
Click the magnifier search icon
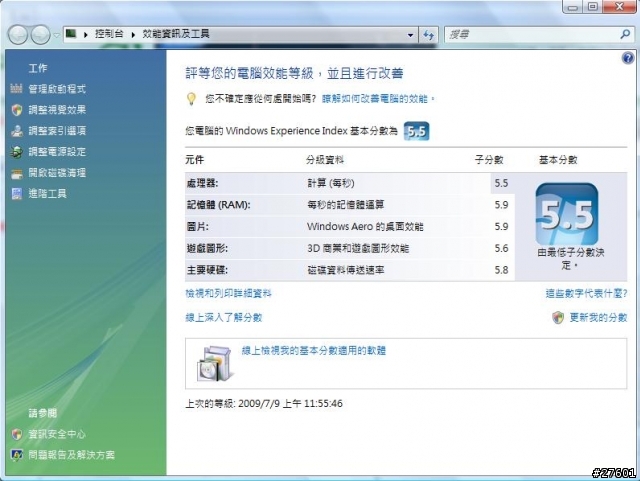pyautogui.click(x=625, y=35)
